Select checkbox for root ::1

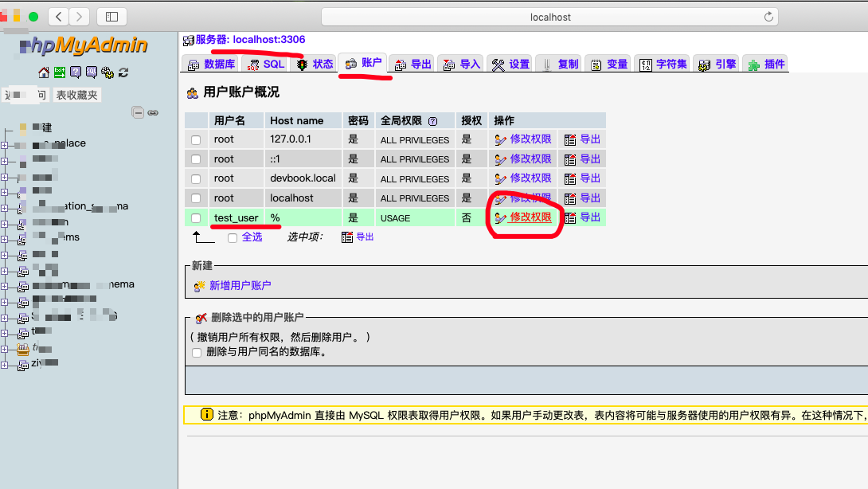196,159
